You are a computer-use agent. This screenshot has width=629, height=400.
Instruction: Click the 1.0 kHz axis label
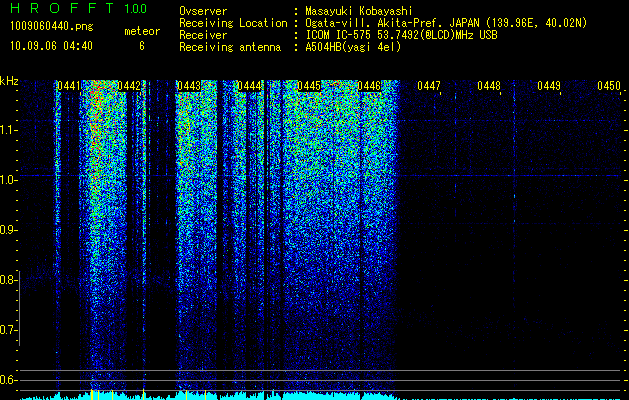click(8, 180)
